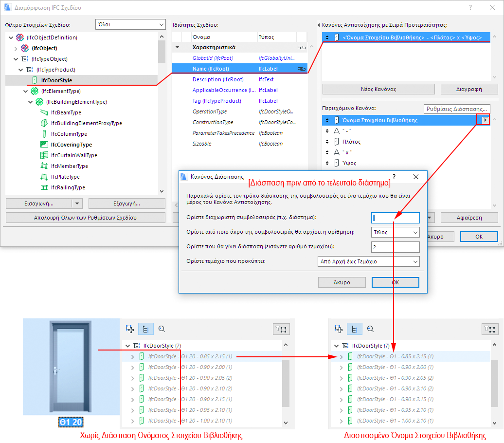Click select-in-model icon in right bottom panel
504x443 pixels.
click(x=338, y=329)
